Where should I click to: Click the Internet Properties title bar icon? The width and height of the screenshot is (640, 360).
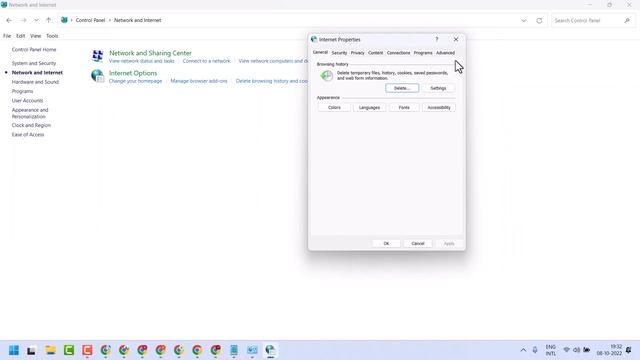pyautogui.click(x=314, y=39)
